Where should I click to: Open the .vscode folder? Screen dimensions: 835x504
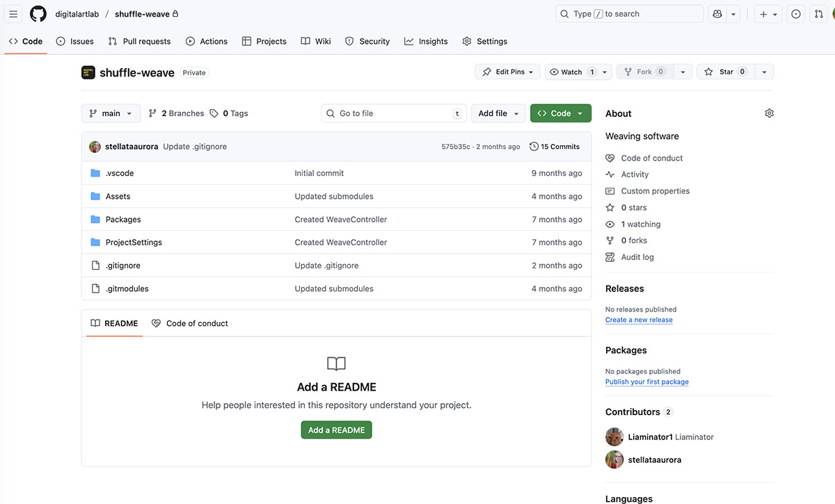(120, 173)
